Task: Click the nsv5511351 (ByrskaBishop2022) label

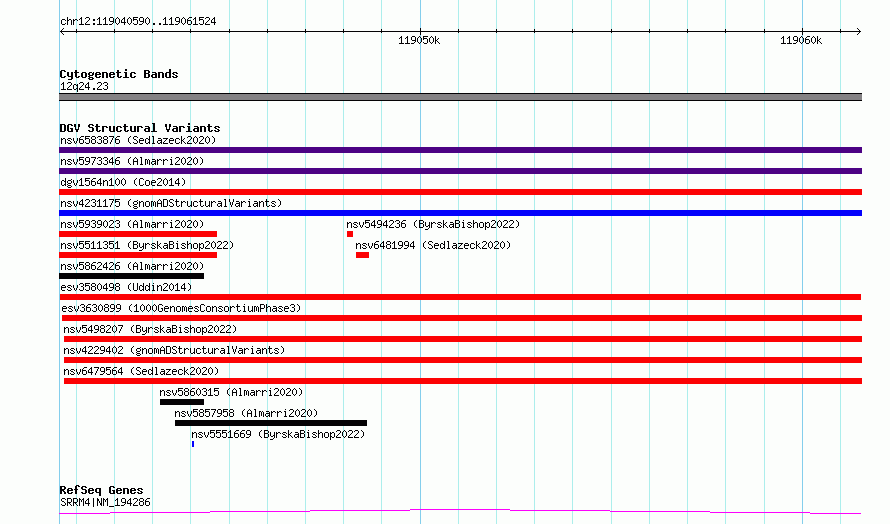Action: [x=147, y=245]
